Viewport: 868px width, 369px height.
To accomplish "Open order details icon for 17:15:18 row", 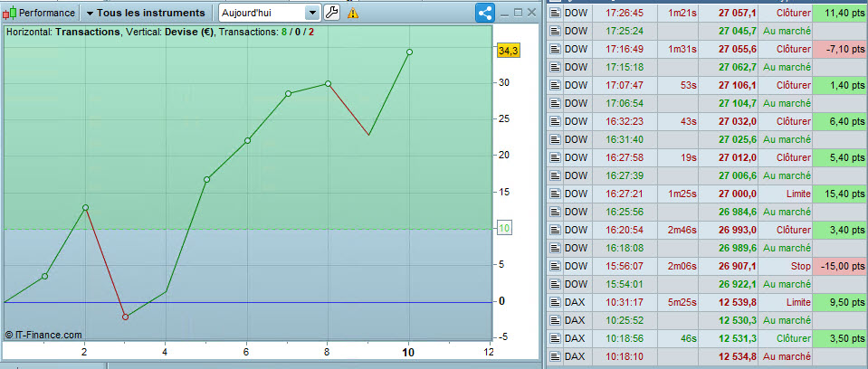I will tap(555, 67).
